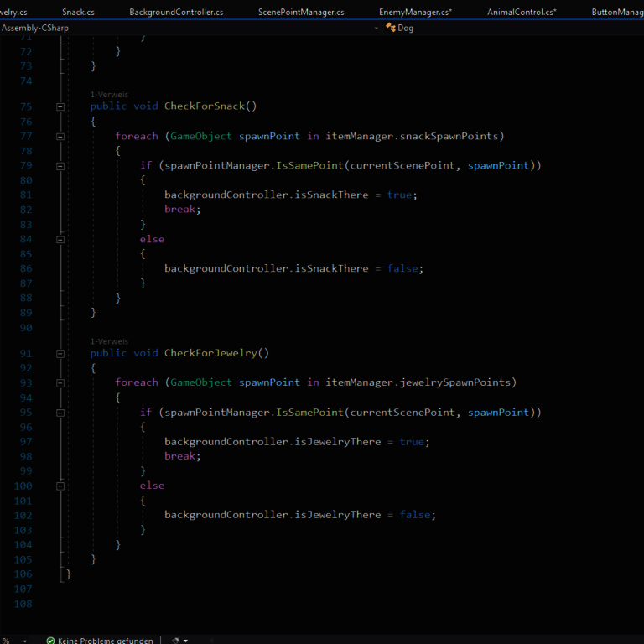
Task: Open the code cleanup options arrow
Action: point(186,641)
